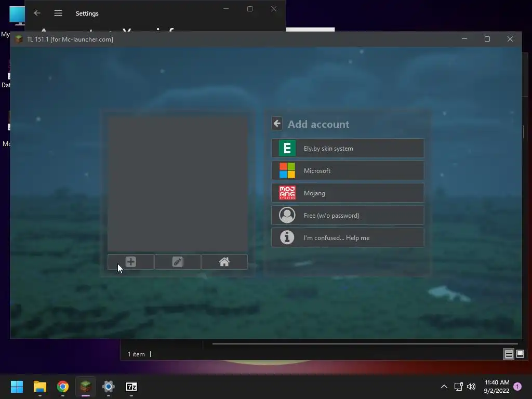Viewport: 532px width, 399px height.
Task: Click the Settings window back arrow
Action: coord(37,13)
